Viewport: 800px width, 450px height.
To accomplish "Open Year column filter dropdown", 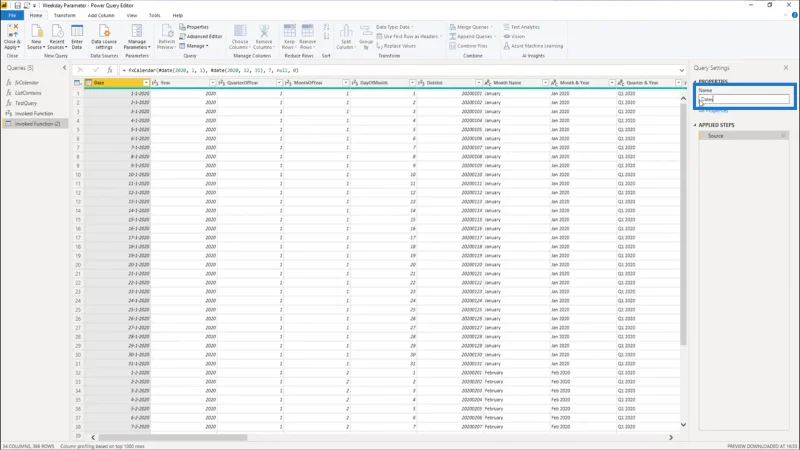I will tap(212, 83).
